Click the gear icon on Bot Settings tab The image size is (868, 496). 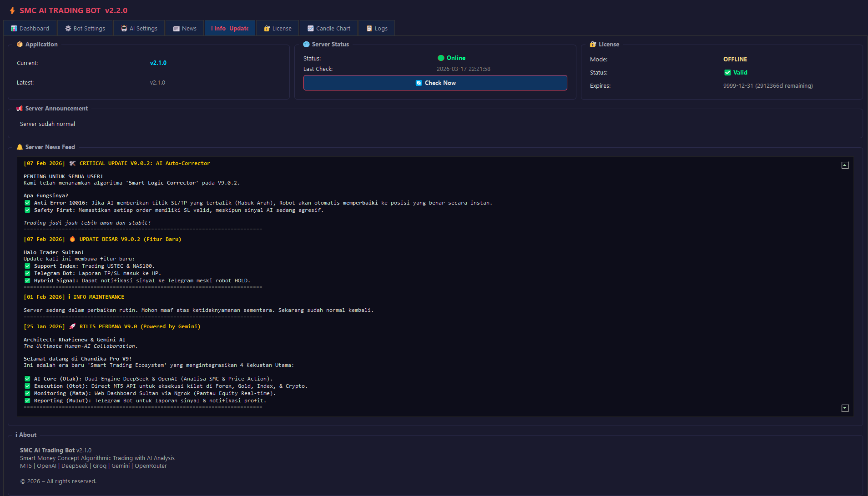tap(67, 28)
